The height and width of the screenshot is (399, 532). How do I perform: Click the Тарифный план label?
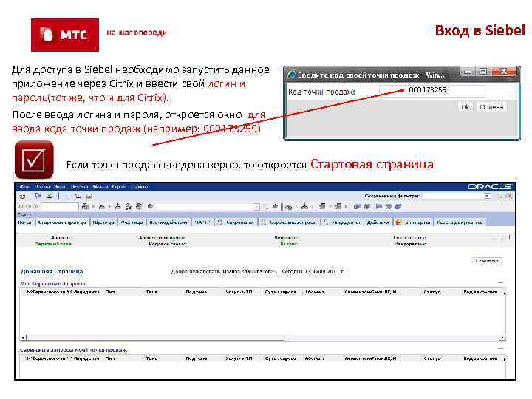(53, 244)
